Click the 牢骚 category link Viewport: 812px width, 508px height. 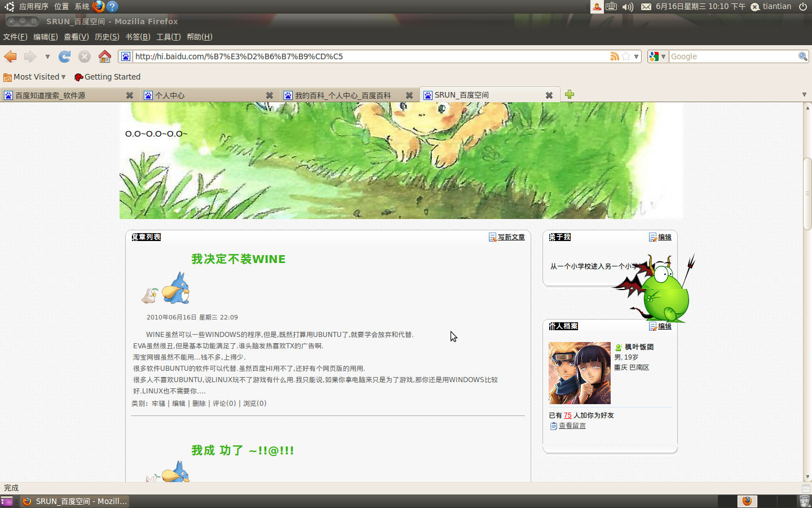(158, 404)
